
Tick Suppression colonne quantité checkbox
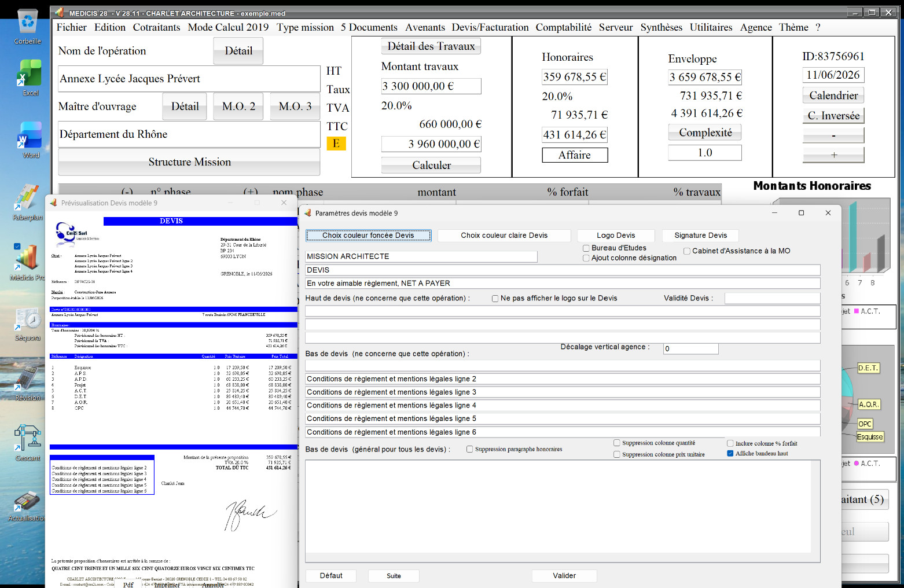617,443
